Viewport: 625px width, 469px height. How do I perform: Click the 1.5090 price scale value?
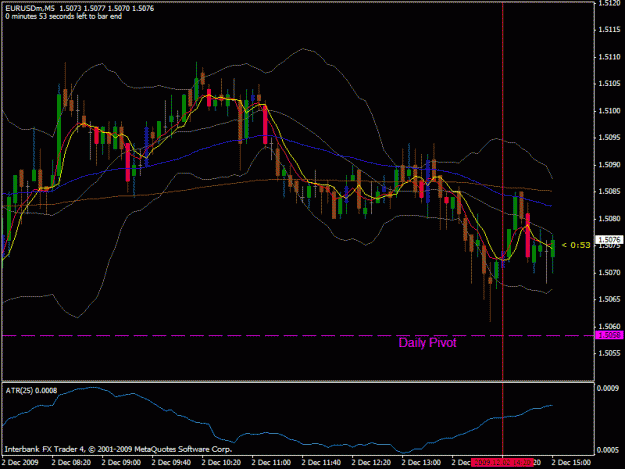[609, 165]
